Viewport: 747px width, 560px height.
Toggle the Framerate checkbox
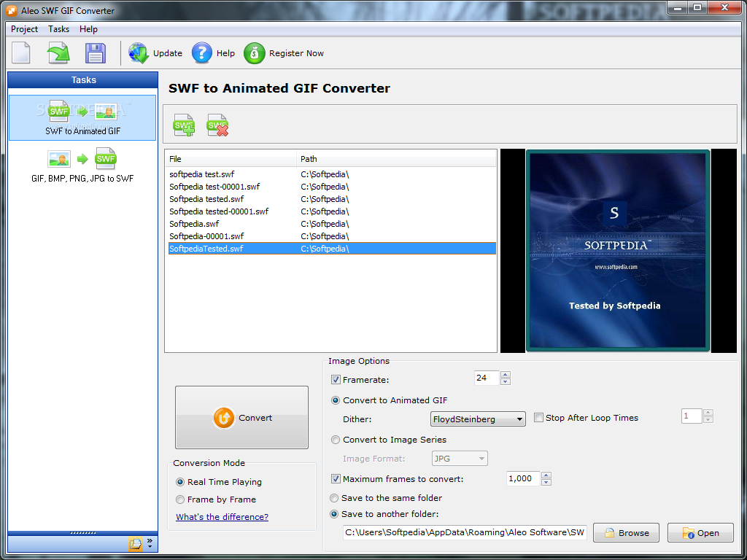[336, 379]
